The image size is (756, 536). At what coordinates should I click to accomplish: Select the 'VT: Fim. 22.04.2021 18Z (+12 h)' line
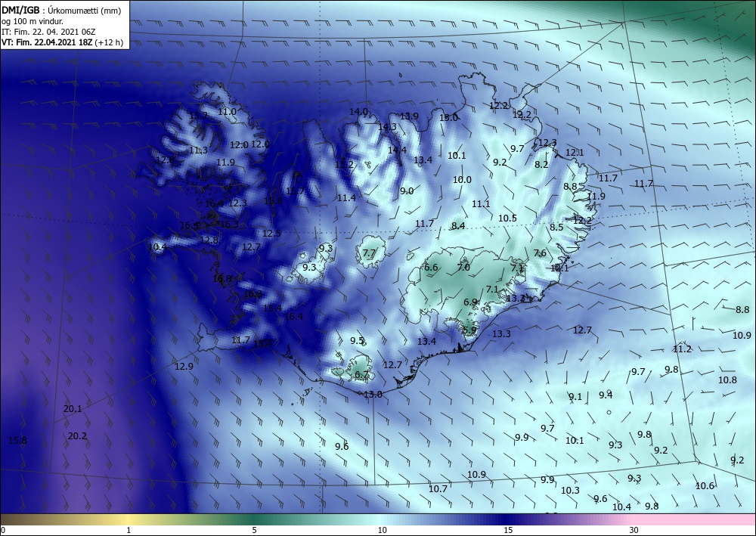[62, 42]
